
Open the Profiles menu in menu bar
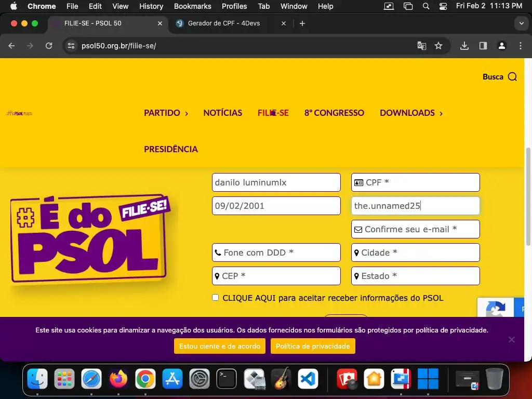tap(234, 6)
